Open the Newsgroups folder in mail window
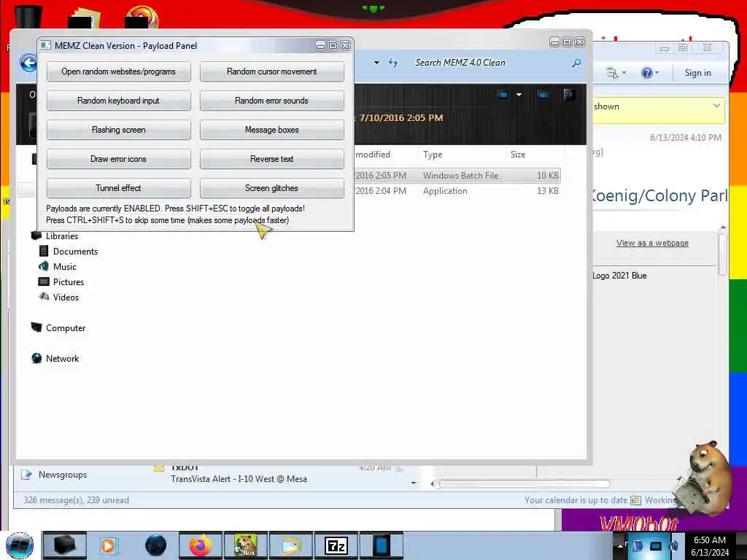The width and height of the screenshot is (747, 560). tap(63, 475)
